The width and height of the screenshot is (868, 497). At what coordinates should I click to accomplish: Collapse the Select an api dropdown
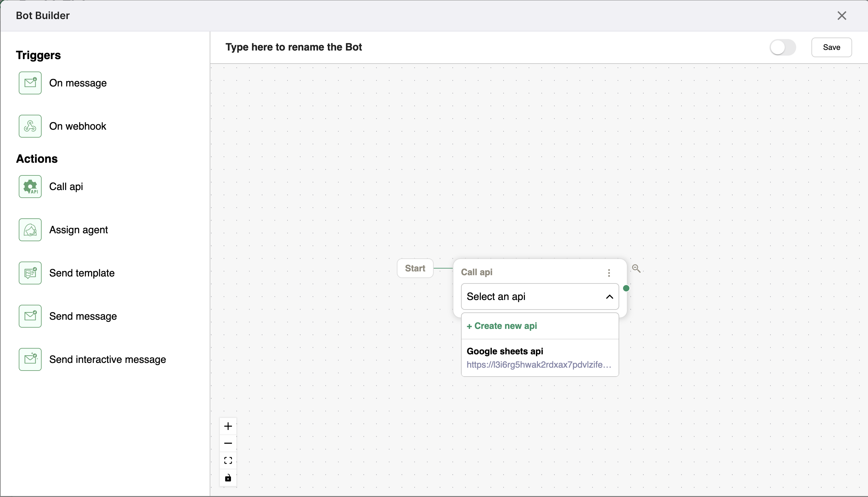click(609, 296)
